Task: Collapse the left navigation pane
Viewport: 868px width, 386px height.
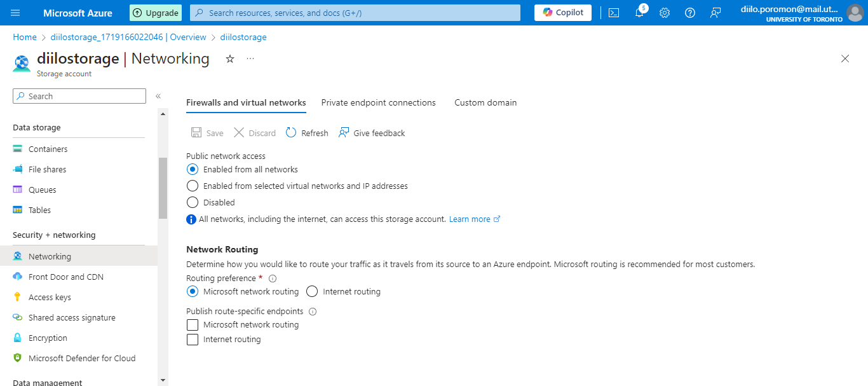Action: click(158, 96)
